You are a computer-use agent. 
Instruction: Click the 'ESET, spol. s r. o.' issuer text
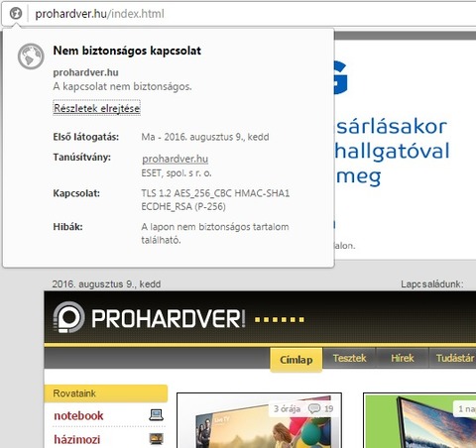pyautogui.click(x=177, y=173)
